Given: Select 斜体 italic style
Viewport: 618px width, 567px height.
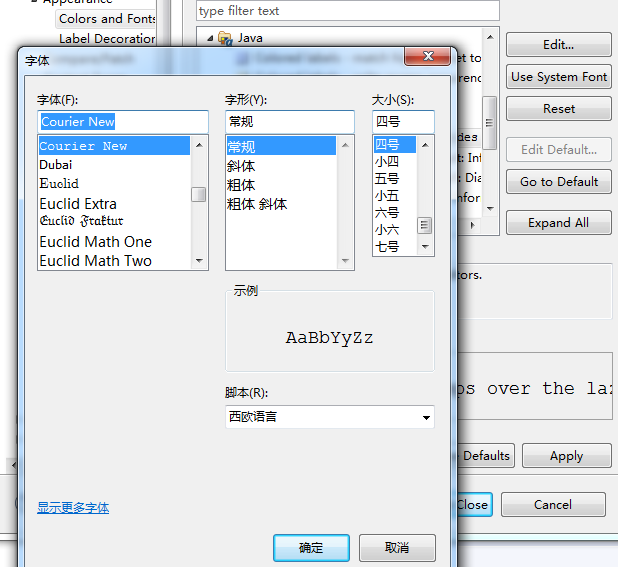Looking at the screenshot, I should coord(281,166).
